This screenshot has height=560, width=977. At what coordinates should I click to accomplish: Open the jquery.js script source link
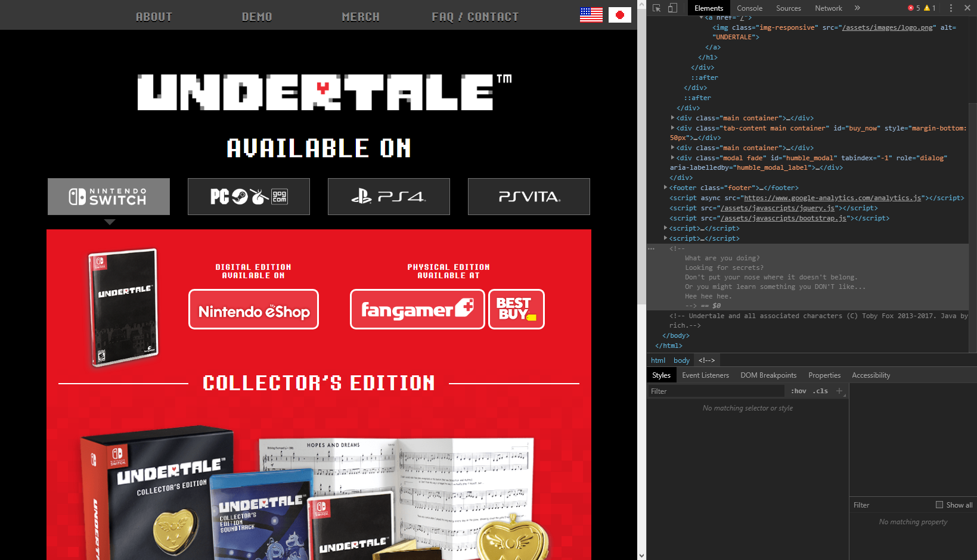tap(777, 208)
